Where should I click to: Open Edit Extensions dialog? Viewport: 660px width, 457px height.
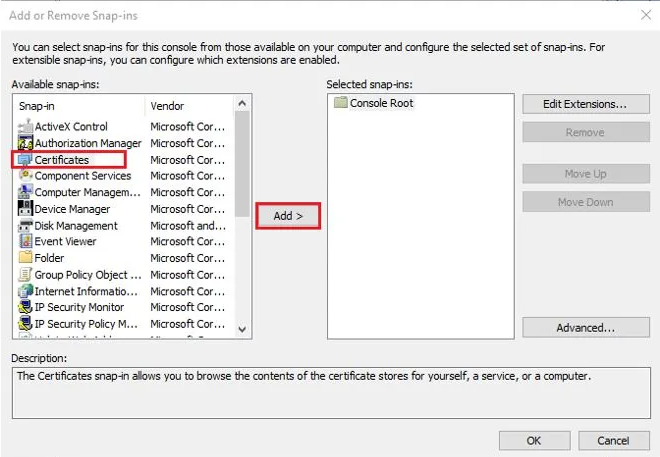[x=586, y=104]
